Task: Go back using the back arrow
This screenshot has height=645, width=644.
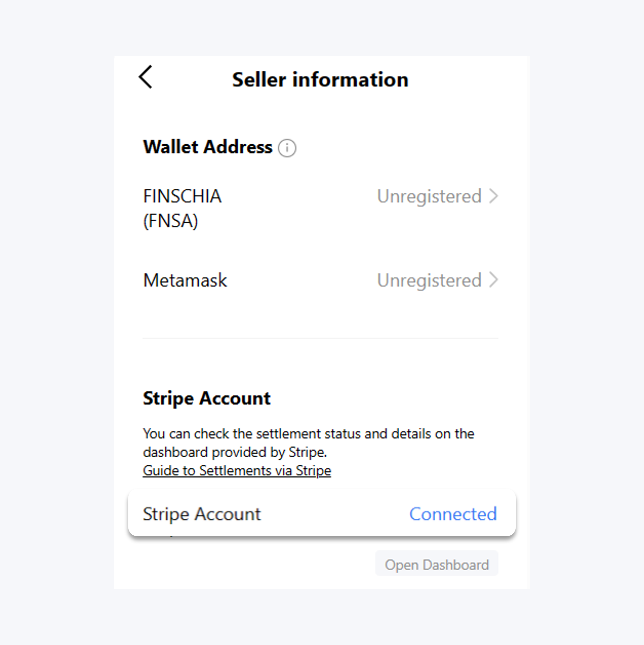Action: tap(145, 77)
